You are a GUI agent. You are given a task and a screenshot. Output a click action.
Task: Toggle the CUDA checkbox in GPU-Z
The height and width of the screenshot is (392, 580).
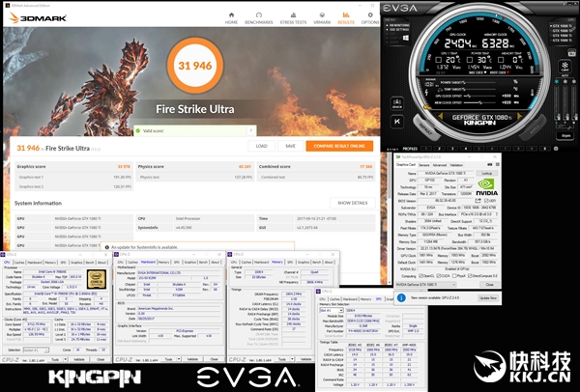[x=439, y=276]
